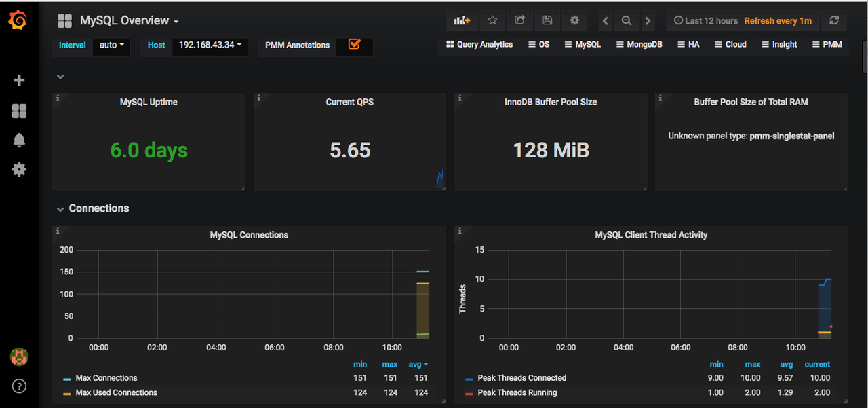
Task: Open the Dashboards icon in the sidebar
Action: (19, 111)
